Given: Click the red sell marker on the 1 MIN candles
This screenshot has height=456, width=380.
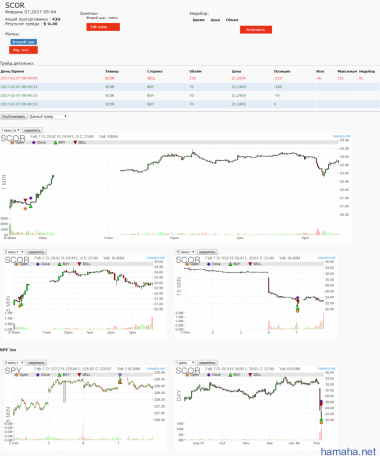Looking at the screenshot, I should (25, 200).
